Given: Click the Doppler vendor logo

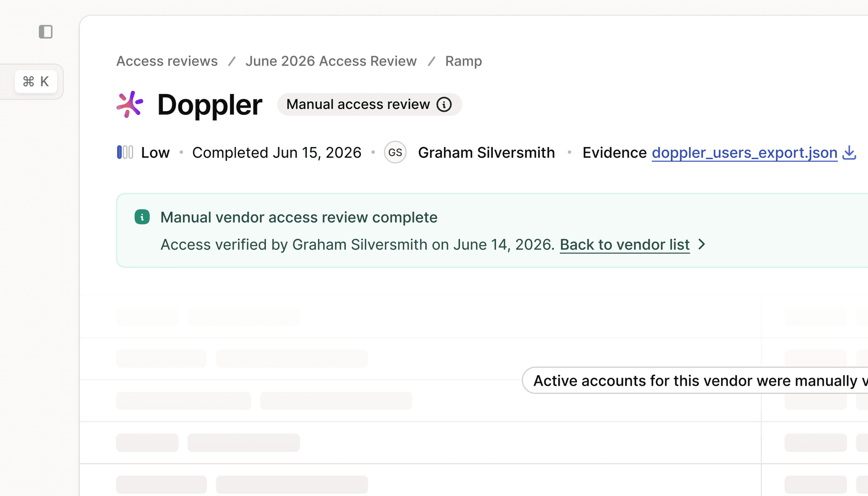Looking at the screenshot, I should point(130,104).
